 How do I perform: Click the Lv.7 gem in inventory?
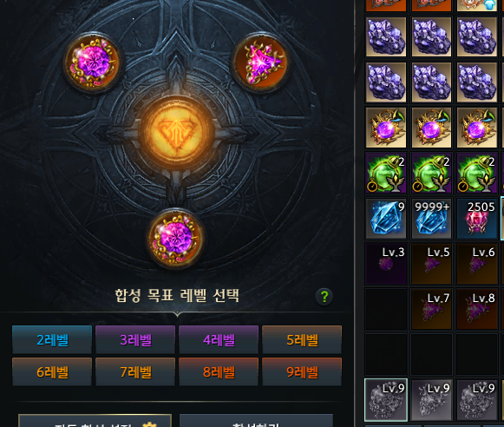click(431, 309)
